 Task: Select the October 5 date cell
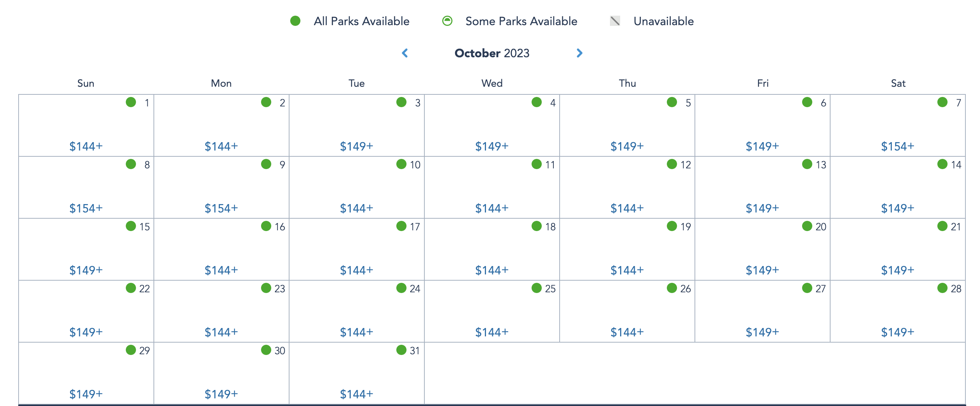point(627,125)
